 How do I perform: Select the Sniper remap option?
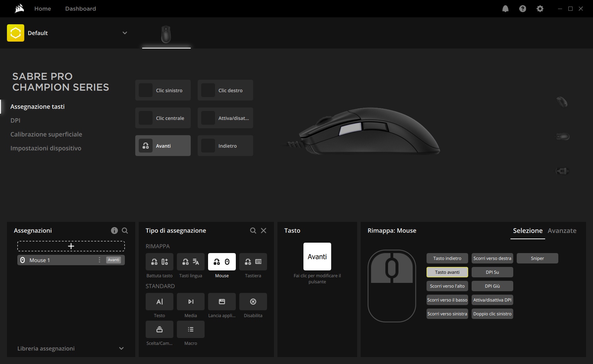click(538, 258)
